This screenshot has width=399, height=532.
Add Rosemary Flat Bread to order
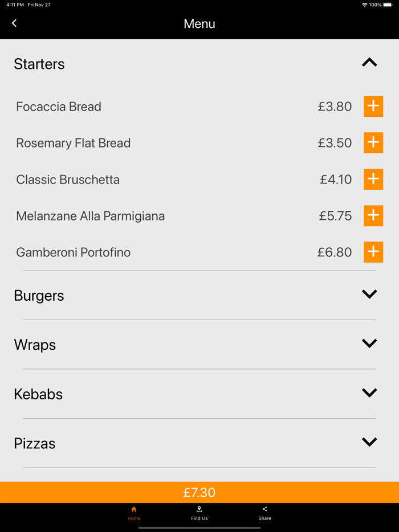tap(373, 143)
